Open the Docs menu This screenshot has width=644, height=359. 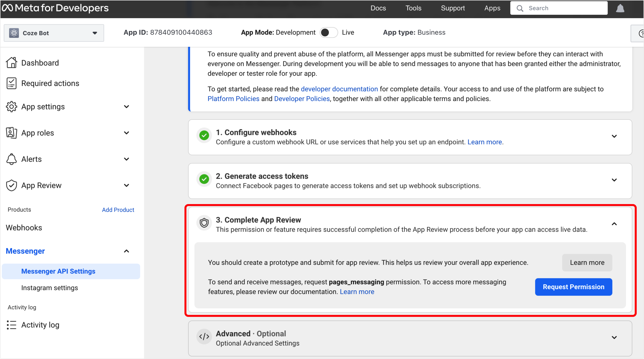click(378, 8)
